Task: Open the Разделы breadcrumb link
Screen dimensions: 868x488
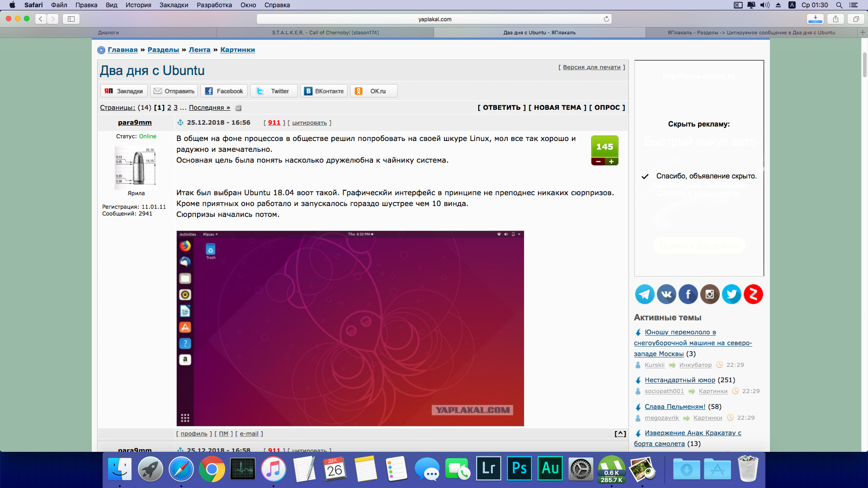Action: 163,50
